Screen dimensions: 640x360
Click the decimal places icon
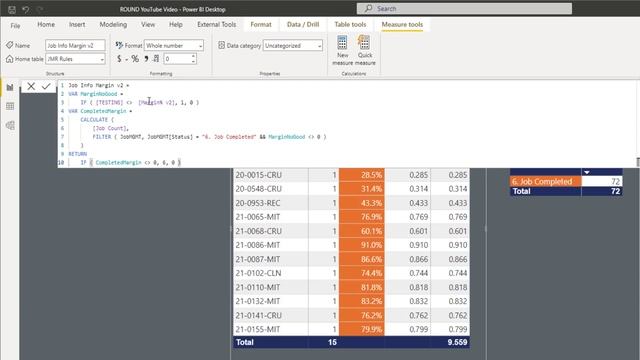coord(156,59)
